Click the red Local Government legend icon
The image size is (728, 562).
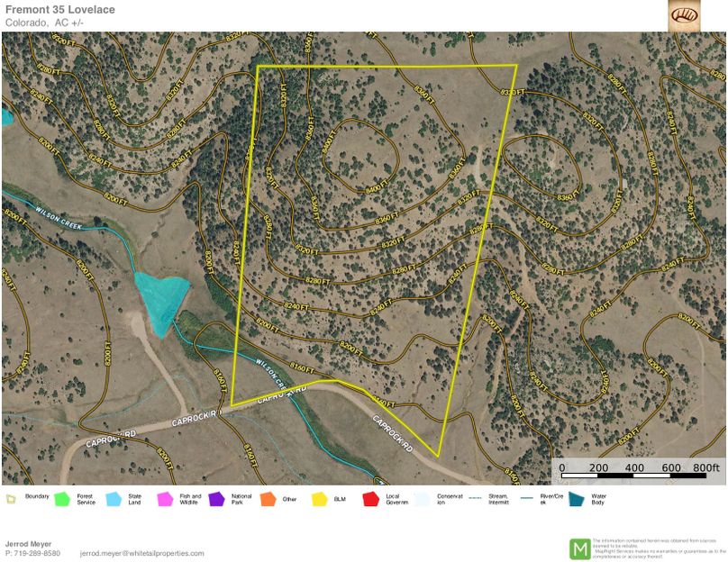(x=370, y=497)
